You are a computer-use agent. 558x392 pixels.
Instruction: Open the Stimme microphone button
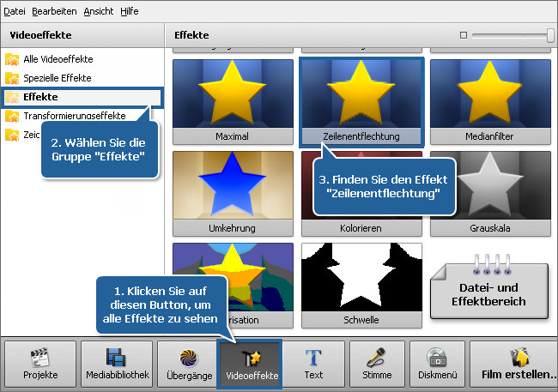point(377,364)
